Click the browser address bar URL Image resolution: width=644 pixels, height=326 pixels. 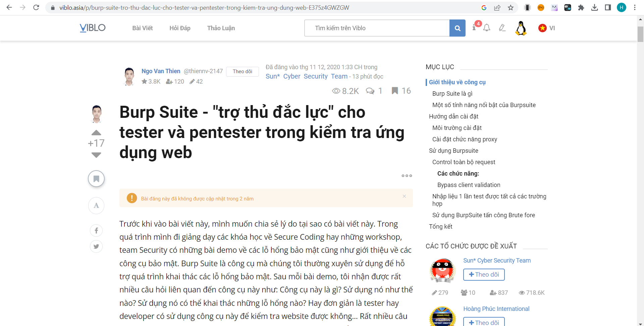(x=204, y=7)
